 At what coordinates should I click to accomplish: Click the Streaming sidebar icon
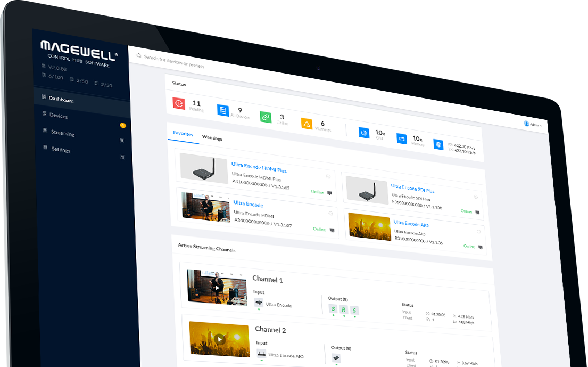pos(45,130)
